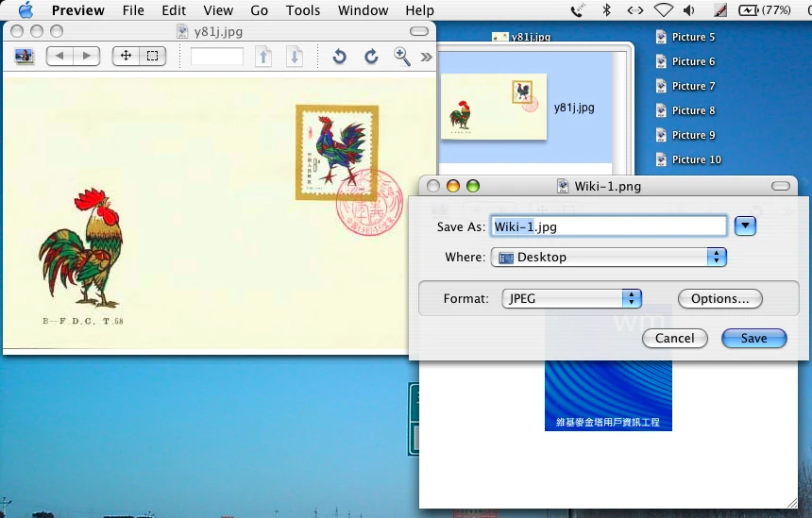Open the Preview application menu

click(77, 9)
